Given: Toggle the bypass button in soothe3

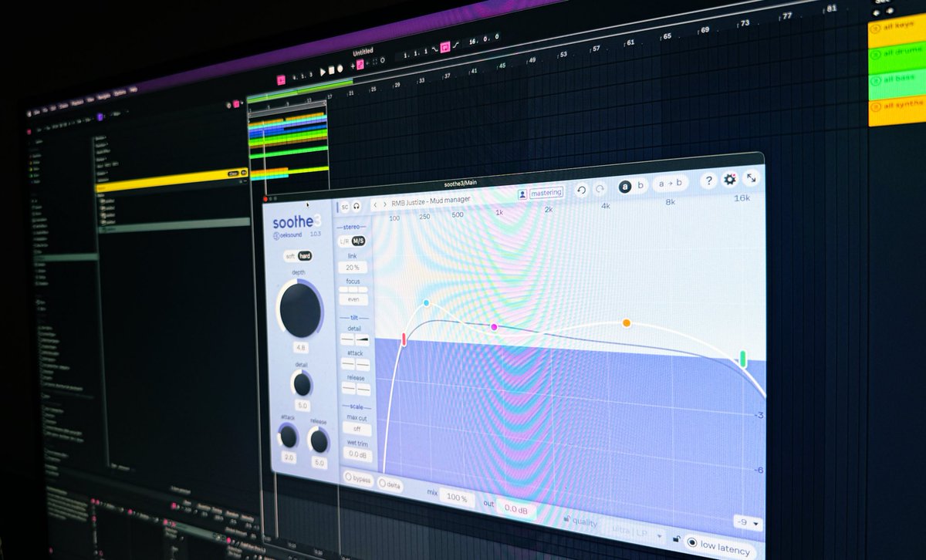Looking at the screenshot, I should [358, 479].
